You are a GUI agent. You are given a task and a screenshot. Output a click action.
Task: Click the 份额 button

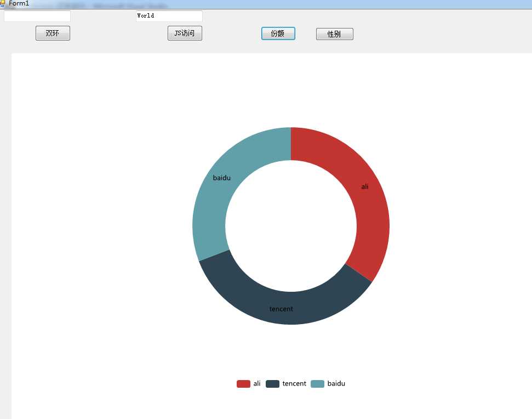click(278, 33)
